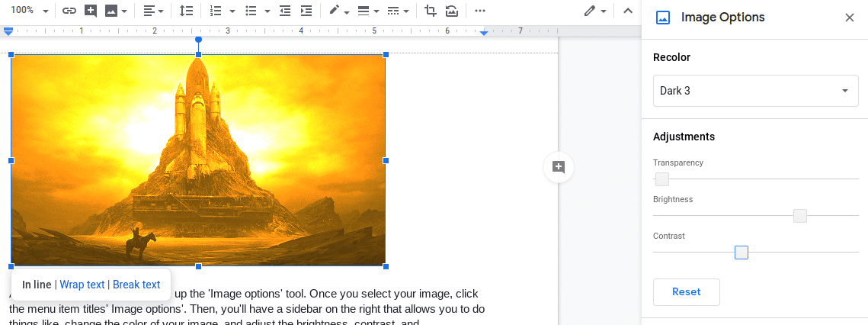Collapse the toolbar with the chevron
Viewport: 868px width, 325px height.
[628, 11]
